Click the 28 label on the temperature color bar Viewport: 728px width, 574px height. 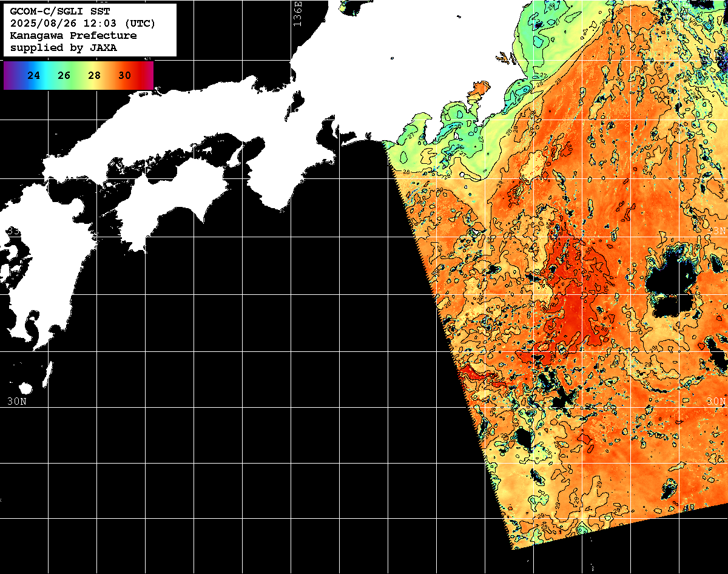pos(95,76)
